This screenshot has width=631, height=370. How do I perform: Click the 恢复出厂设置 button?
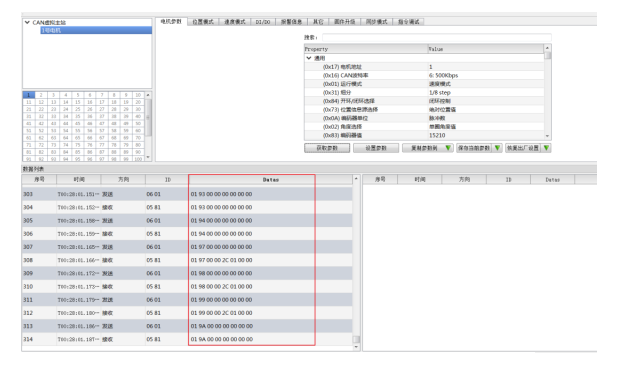523,148
